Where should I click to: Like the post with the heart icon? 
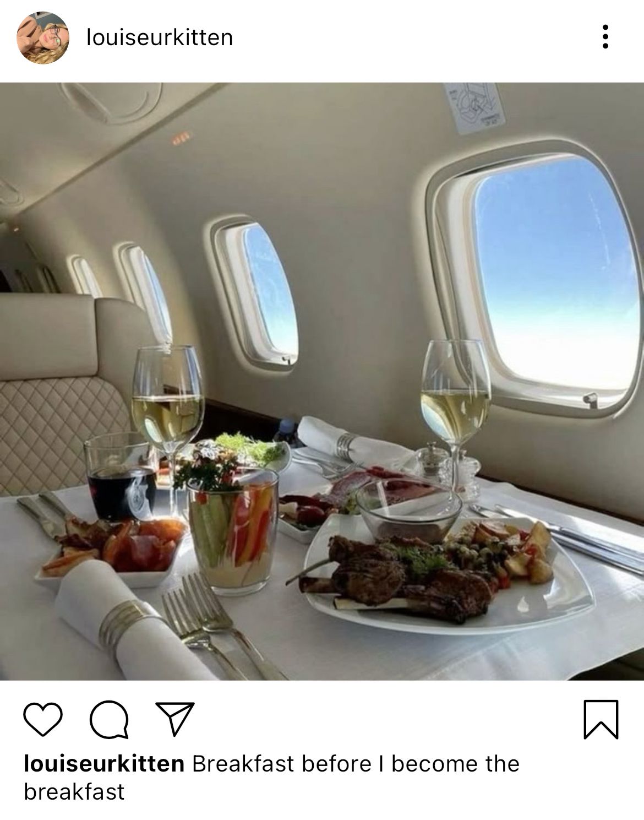[x=42, y=719]
